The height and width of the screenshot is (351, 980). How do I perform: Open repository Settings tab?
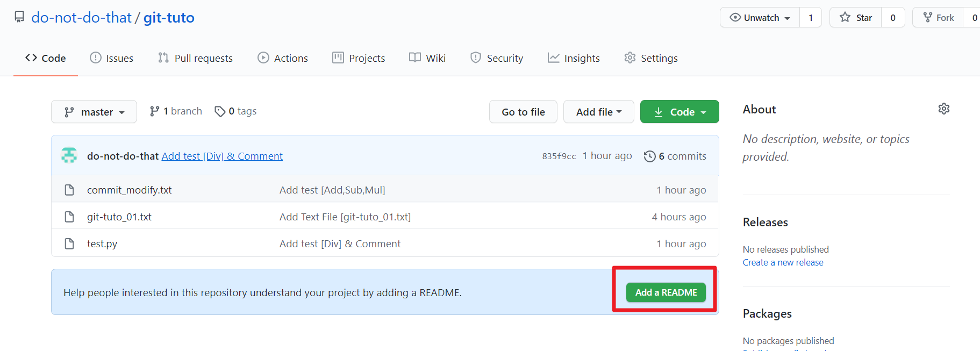tap(651, 58)
